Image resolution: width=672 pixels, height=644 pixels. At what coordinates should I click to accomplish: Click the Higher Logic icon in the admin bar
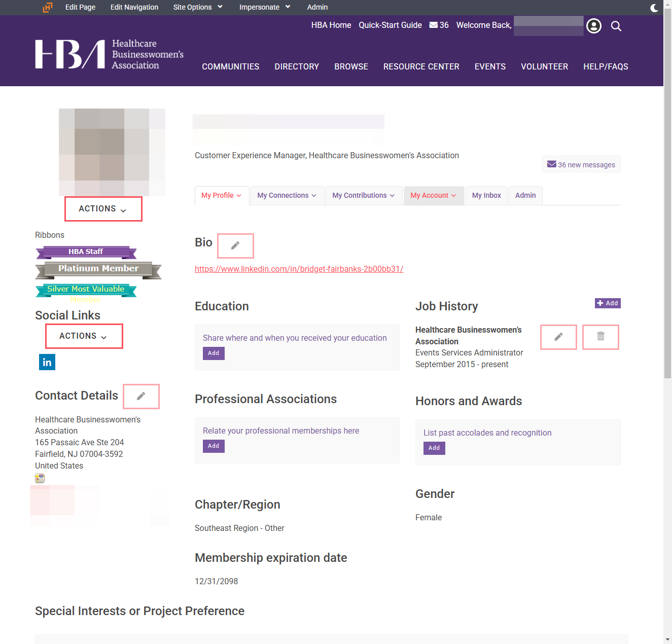(48, 7)
